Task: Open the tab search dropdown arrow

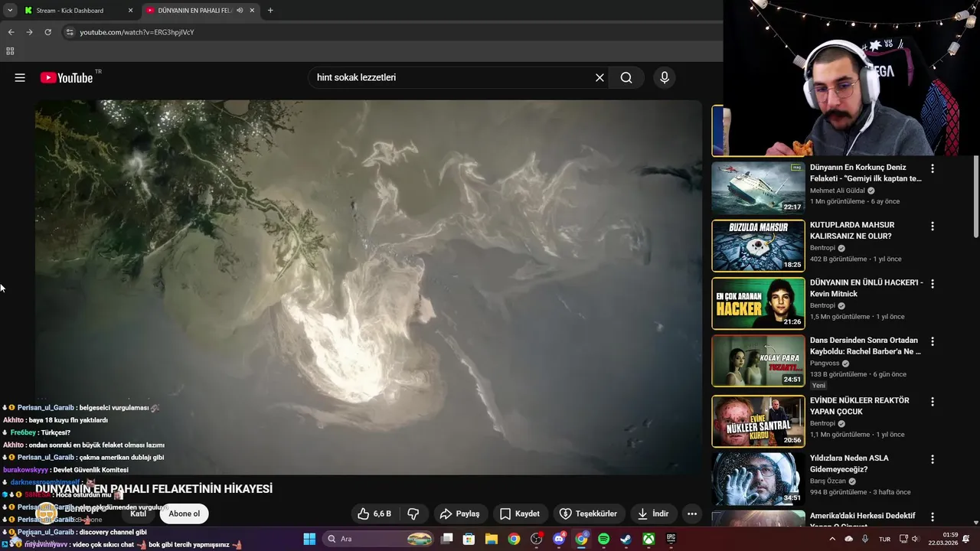Action: (x=9, y=11)
